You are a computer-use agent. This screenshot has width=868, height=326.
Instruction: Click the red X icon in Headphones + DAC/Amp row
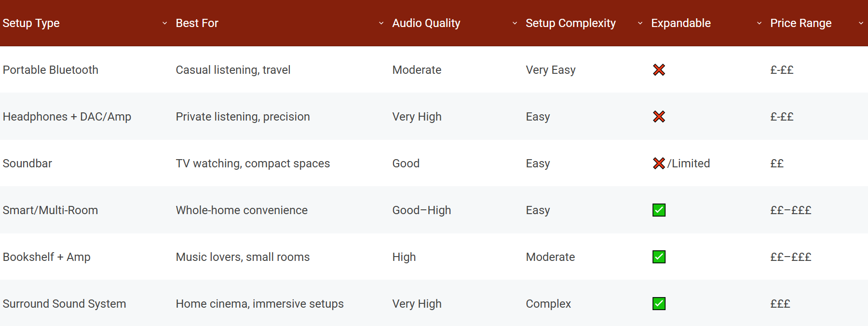click(x=660, y=116)
